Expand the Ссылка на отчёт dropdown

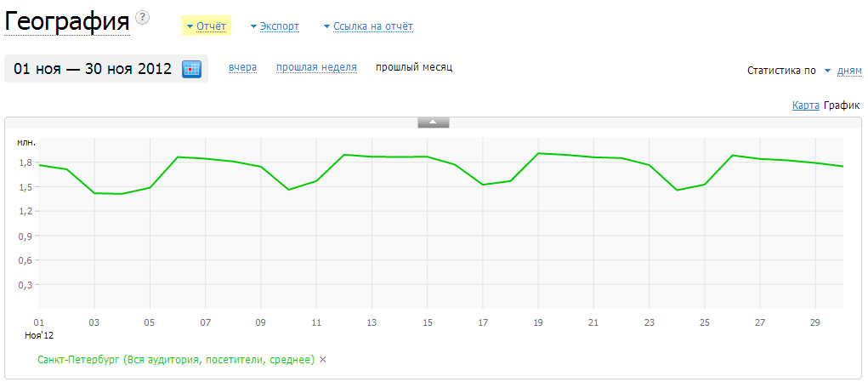click(369, 26)
